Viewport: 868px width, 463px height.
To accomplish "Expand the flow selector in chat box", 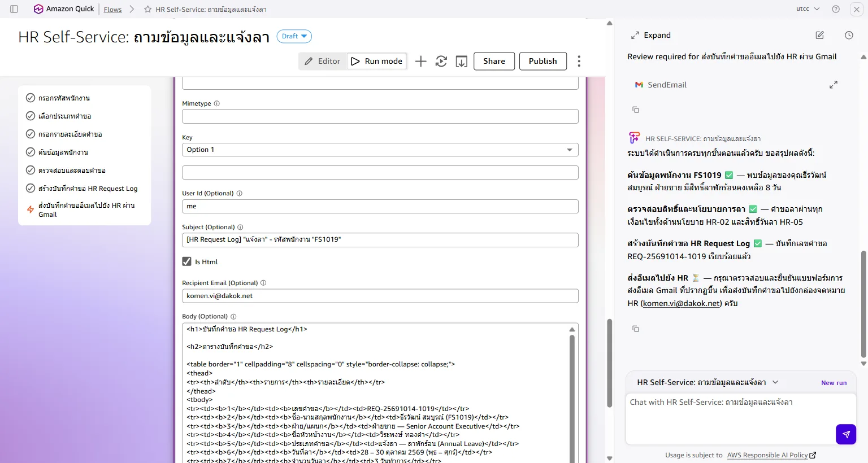I will point(775,382).
